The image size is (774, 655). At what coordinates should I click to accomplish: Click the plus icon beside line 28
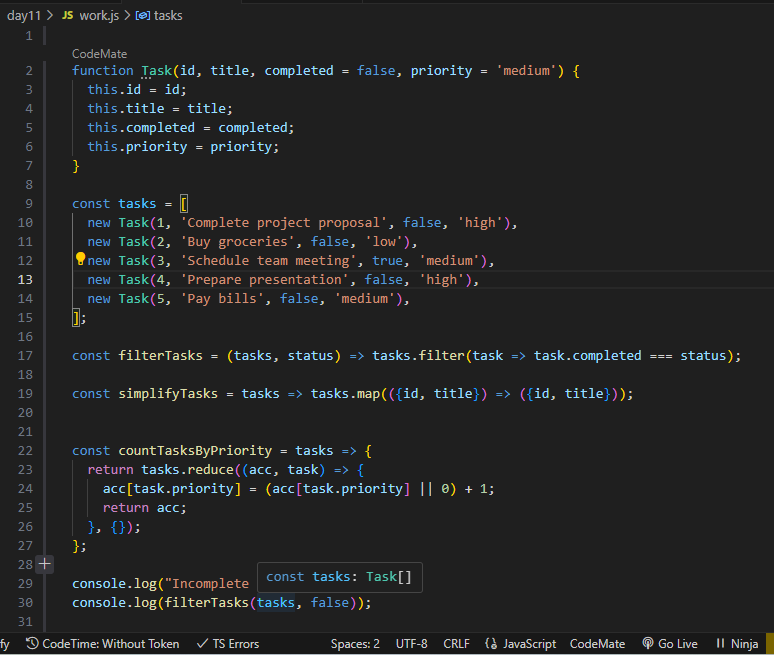pyautogui.click(x=44, y=564)
